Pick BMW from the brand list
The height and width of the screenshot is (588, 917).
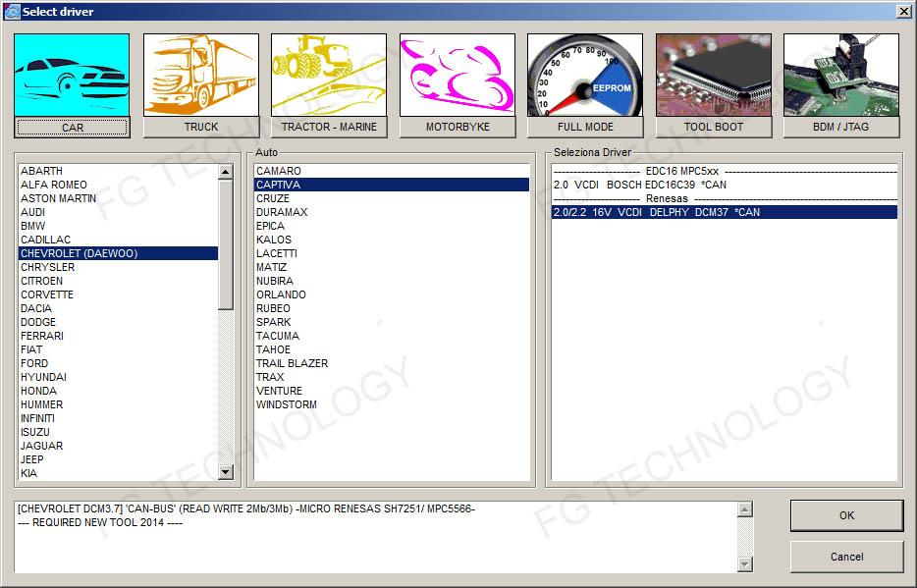[118, 226]
